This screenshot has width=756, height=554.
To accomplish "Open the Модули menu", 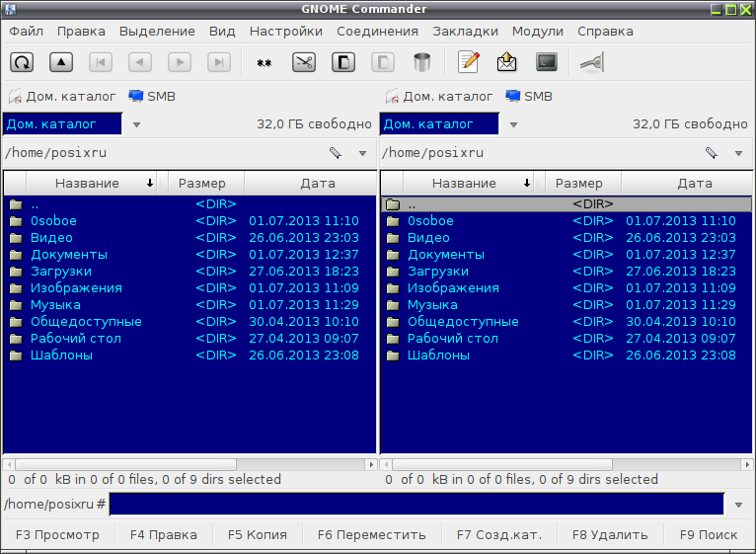I will [x=538, y=32].
